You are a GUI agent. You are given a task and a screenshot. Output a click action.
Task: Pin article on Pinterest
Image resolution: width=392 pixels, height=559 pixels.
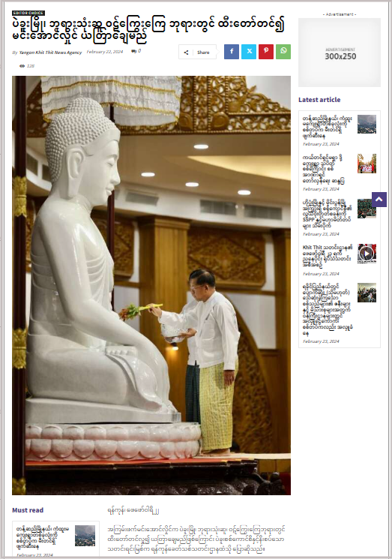tap(266, 51)
